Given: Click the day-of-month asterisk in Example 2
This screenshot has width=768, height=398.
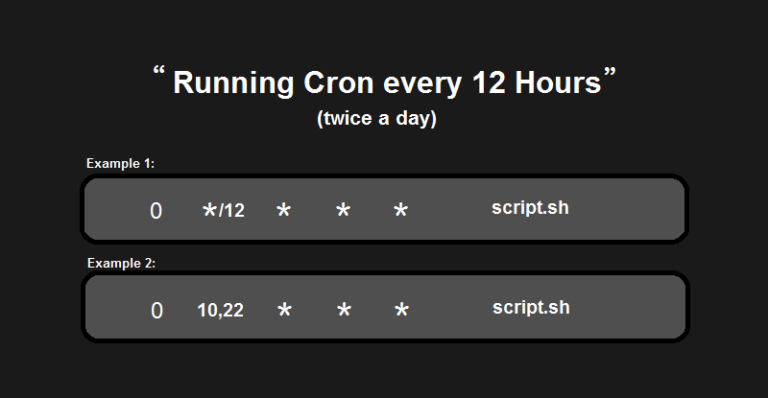Looking at the screenshot, I should click(285, 310).
